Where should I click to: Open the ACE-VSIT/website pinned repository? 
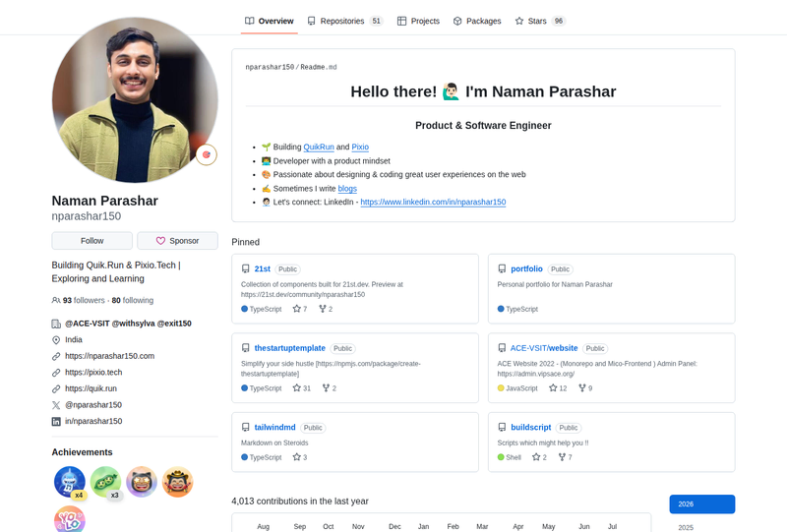(544, 348)
